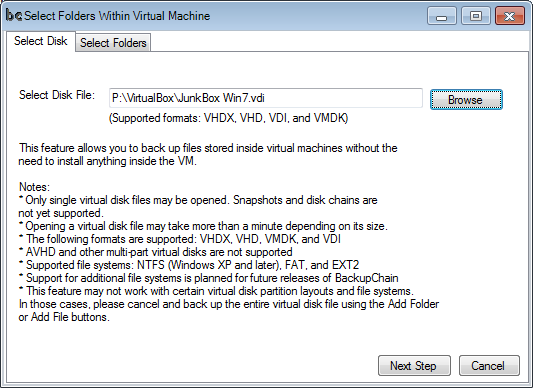Click the Notes heading
The image size is (533, 388).
[34, 187]
